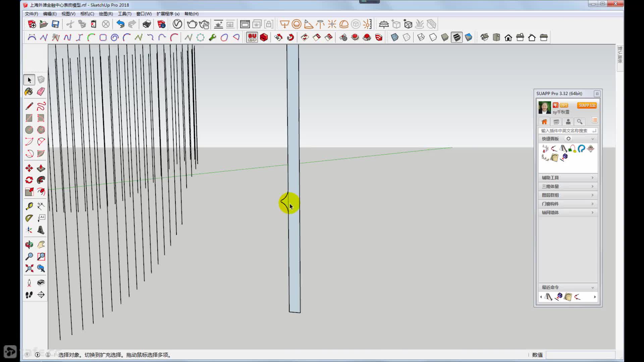Activate the Line pencil tool
This screenshot has height=362, width=644.
pyautogui.click(x=29, y=106)
